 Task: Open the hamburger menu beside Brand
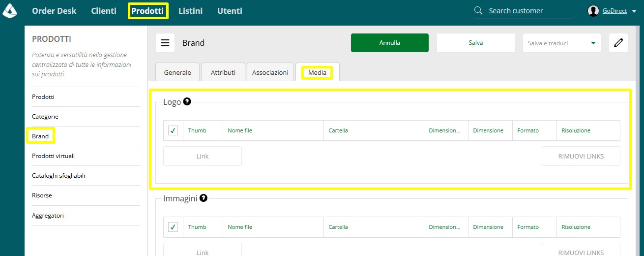[165, 43]
